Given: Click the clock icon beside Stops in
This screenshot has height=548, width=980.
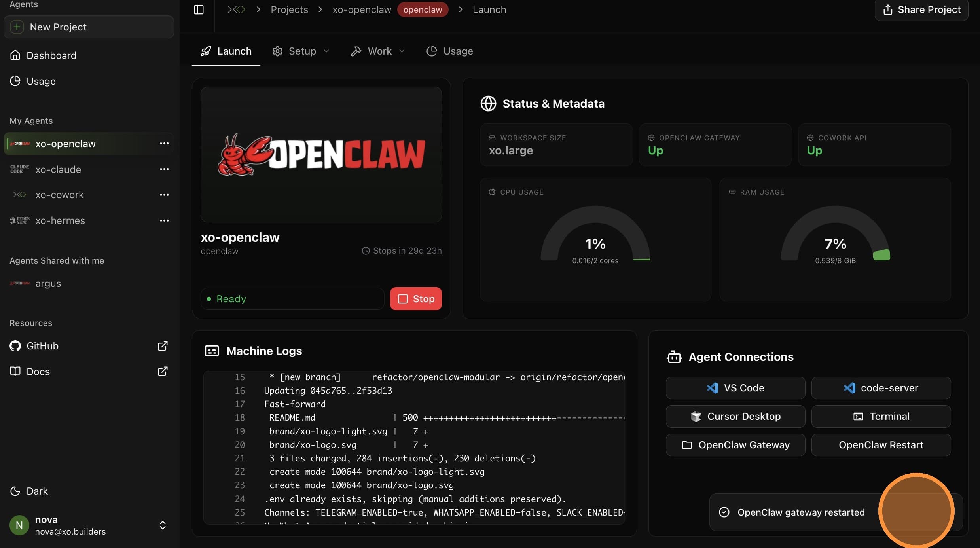Looking at the screenshot, I should pyautogui.click(x=366, y=251).
